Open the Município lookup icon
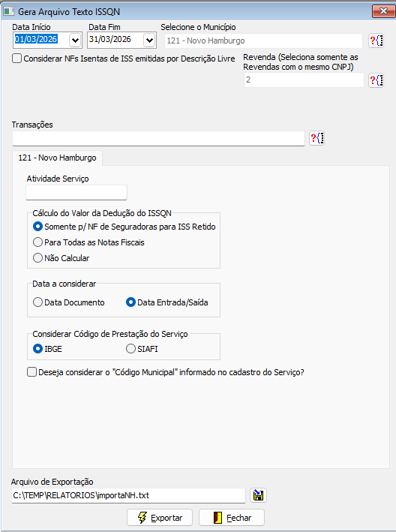Viewport: 396px width, 532px height. (376, 41)
